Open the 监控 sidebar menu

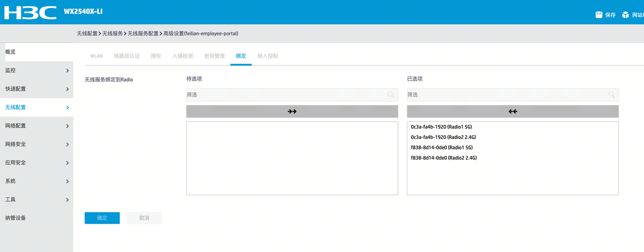point(37,70)
